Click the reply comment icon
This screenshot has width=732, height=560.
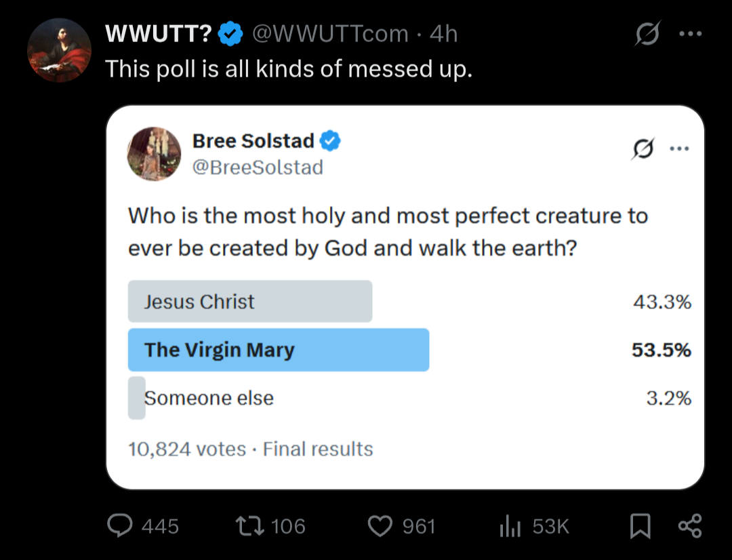pyautogui.click(x=121, y=526)
